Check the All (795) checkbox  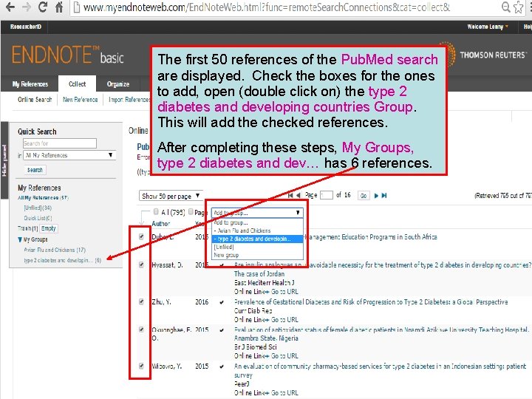[156, 212]
